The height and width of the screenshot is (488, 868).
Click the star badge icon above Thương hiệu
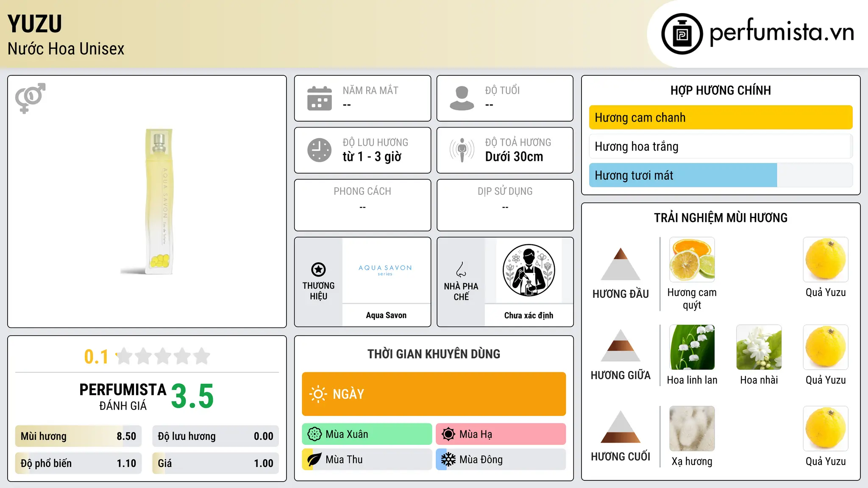coord(318,269)
